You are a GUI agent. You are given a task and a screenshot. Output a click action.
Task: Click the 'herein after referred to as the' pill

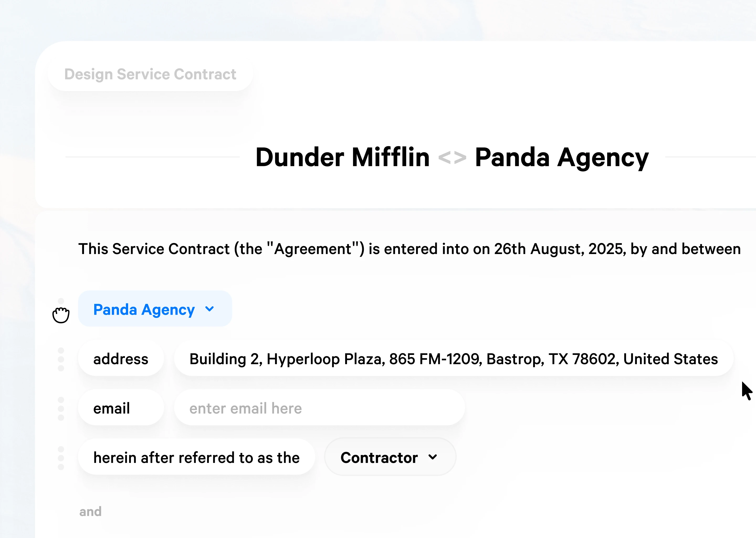click(x=196, y=458)
